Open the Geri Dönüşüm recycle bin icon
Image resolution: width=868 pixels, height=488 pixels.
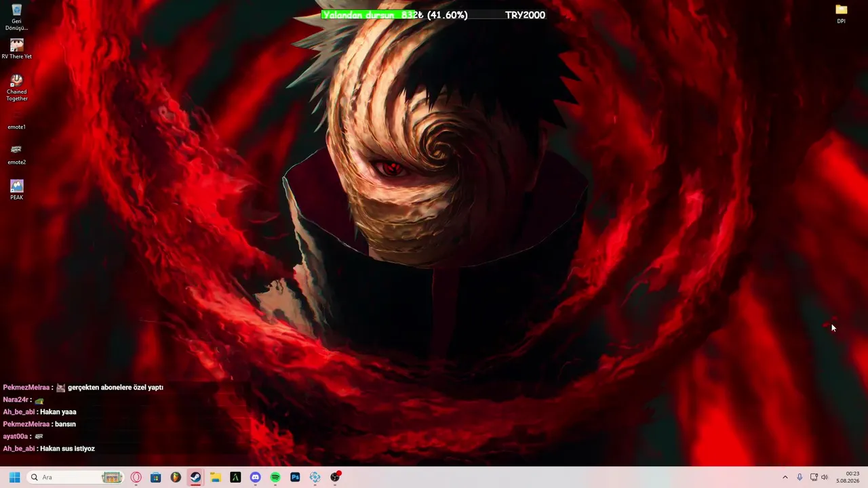point(17,17)
